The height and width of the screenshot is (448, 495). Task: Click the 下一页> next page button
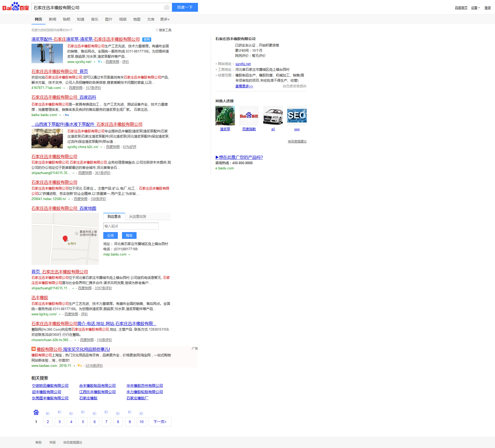[x=160, y=422]
